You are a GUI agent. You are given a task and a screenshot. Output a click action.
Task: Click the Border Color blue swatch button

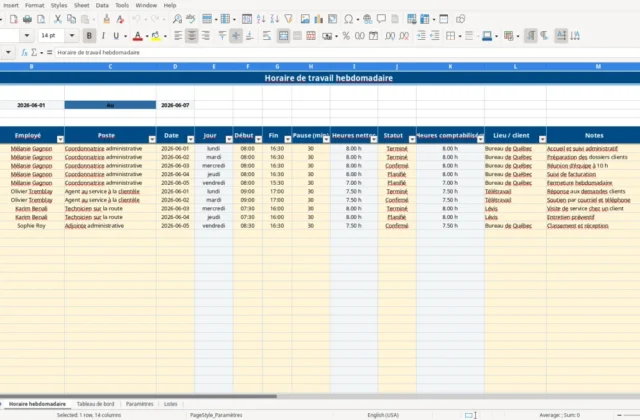click(x=487, y=36)
